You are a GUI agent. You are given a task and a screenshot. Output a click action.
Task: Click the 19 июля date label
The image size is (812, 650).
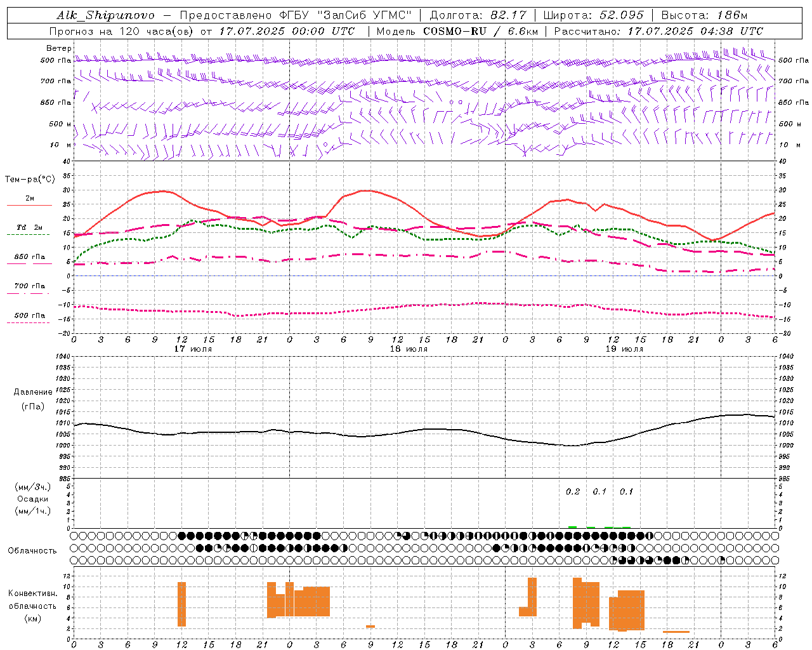(624, 349)
